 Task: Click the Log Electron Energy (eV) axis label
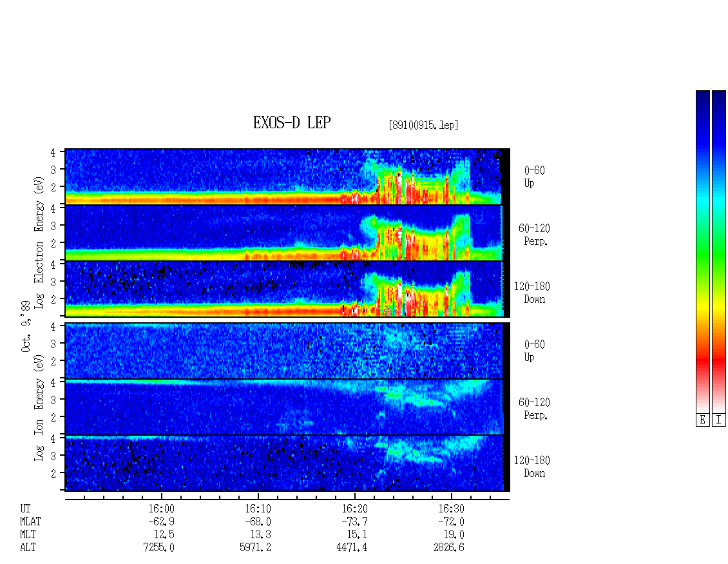pyautogui.click(x=39, y=242)
